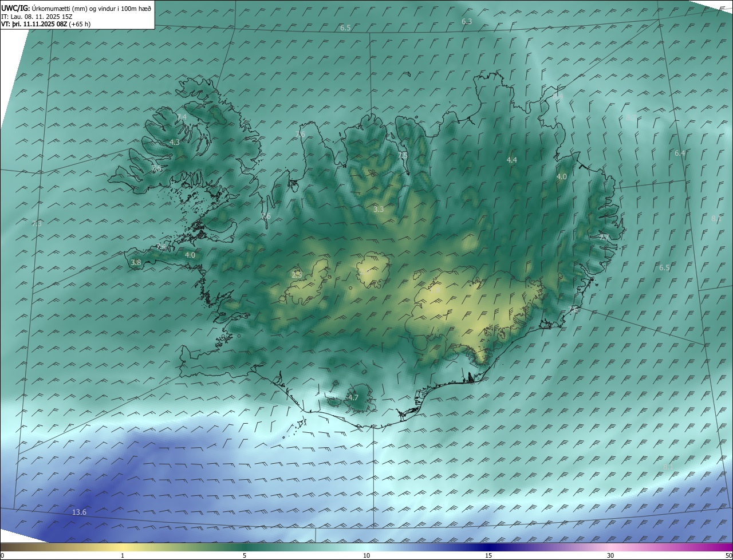
Task: Click the valid time 'VT: þri. 11.11.2025 08Z'
Action: click(34, 23)
